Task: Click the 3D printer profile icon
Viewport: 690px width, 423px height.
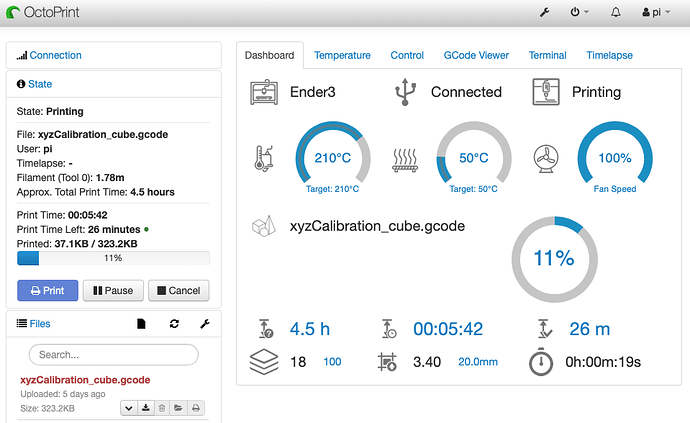Action: tap(264, 92)
